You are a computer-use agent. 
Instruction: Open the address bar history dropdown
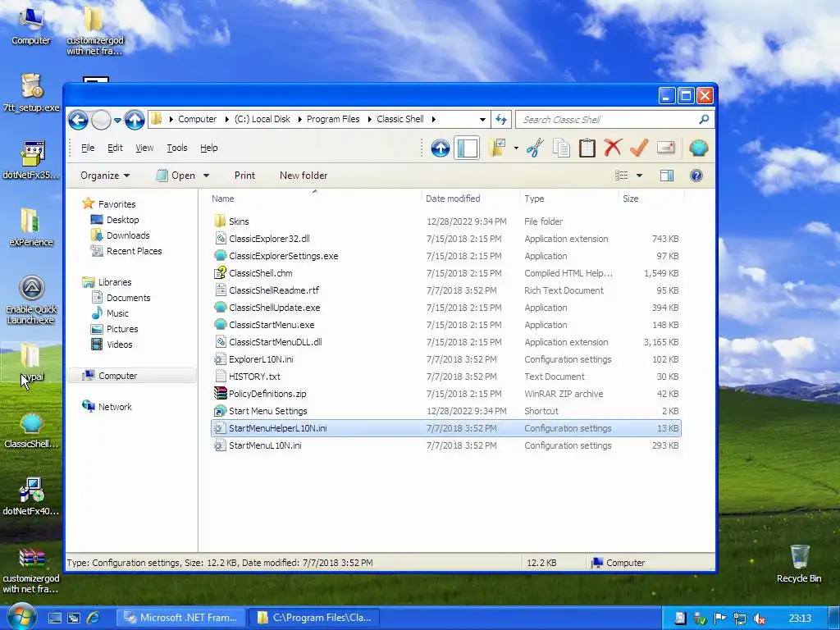coord(482,120)
